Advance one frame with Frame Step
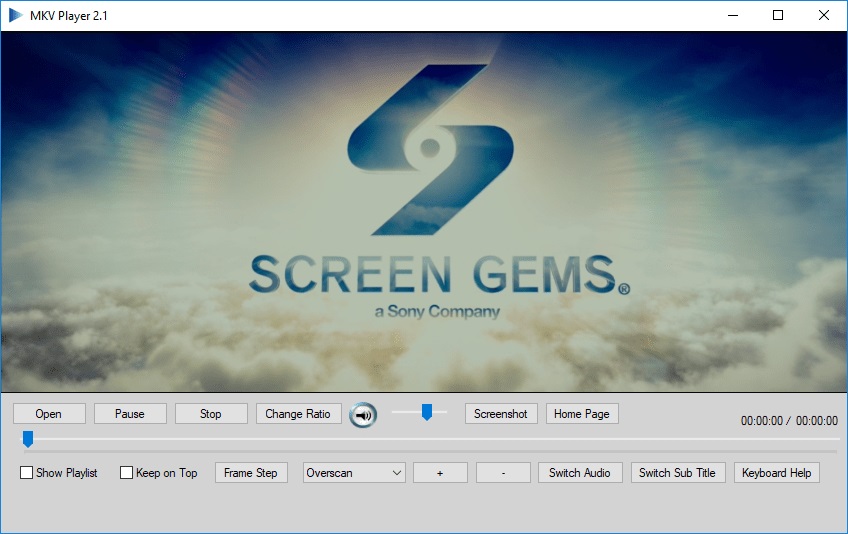848x534 pixels. click(251, 472)
